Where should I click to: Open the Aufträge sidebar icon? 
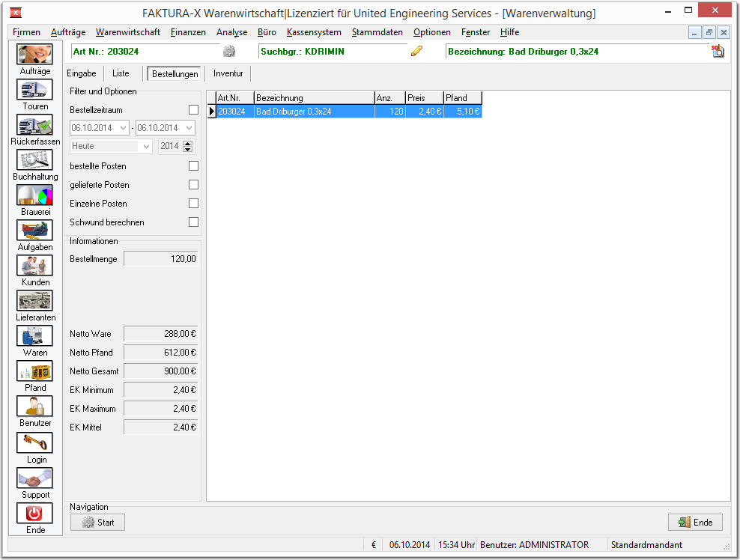(x=35, y=54)
